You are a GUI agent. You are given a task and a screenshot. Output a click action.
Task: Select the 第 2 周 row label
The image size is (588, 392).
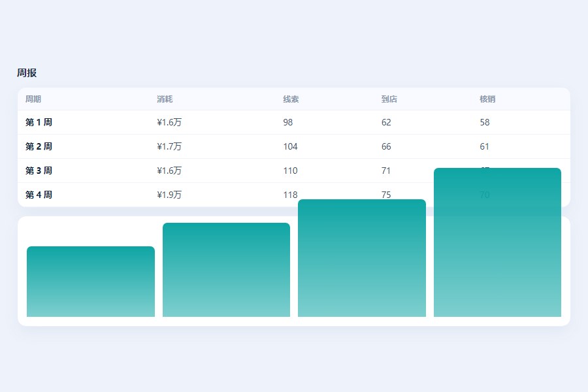click(39, 146)
